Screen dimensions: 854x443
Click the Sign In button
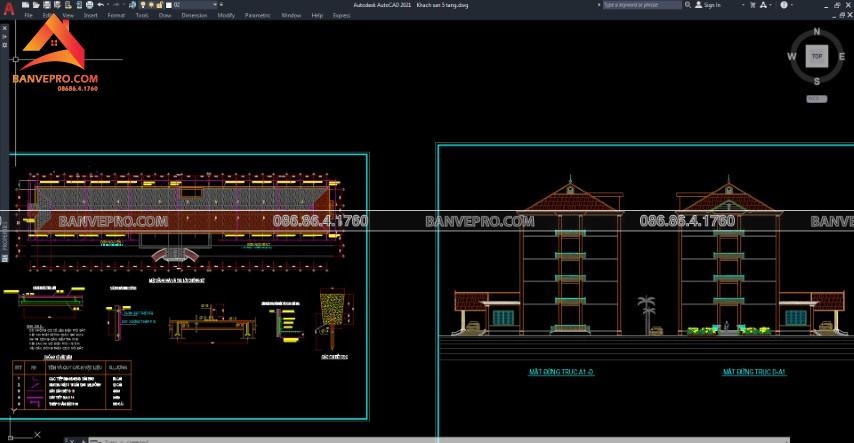pyautogui.click(x=707, y=5)
